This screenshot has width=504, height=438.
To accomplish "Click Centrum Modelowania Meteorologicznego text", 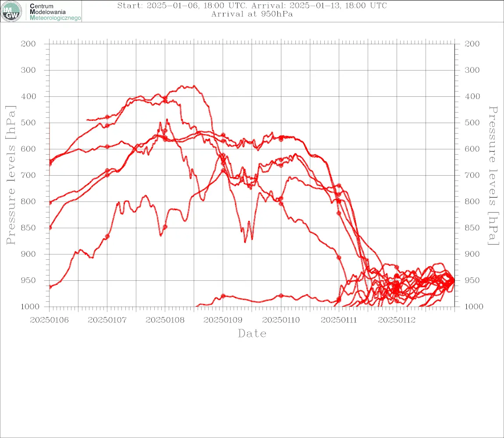I will [x=55, y=12].
